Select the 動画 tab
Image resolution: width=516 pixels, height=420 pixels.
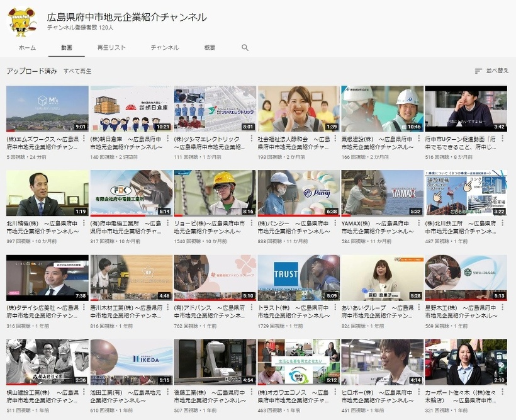67,48
